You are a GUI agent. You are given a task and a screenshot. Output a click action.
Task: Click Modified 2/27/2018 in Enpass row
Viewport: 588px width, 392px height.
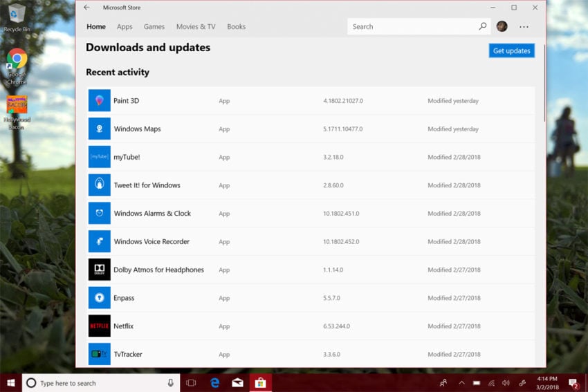coord(454,298)
